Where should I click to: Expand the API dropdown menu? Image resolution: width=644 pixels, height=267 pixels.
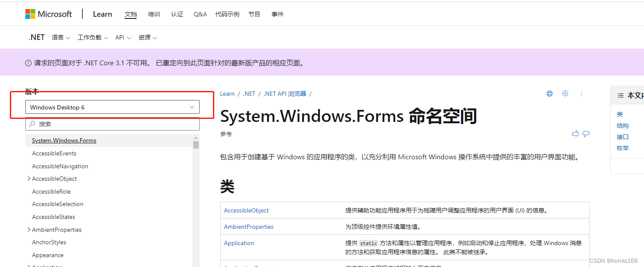click(123, 38)
